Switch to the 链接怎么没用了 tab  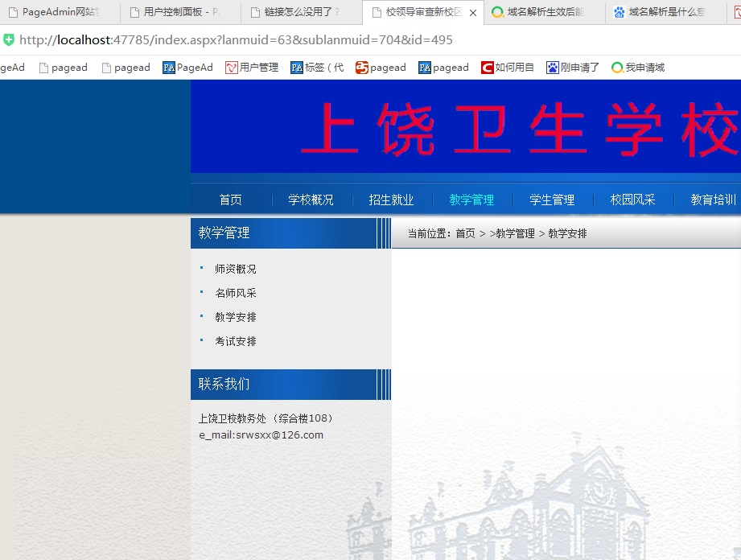pyautogui.click(x=302, y=12)
